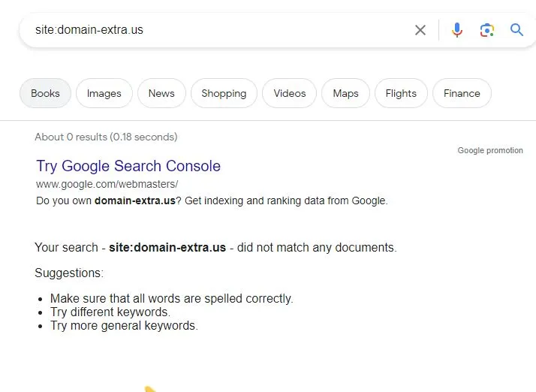The width and height of the screenshot is (536, 392).
Task: Open the Maps filter tab
Action: [x=345, y=93]
